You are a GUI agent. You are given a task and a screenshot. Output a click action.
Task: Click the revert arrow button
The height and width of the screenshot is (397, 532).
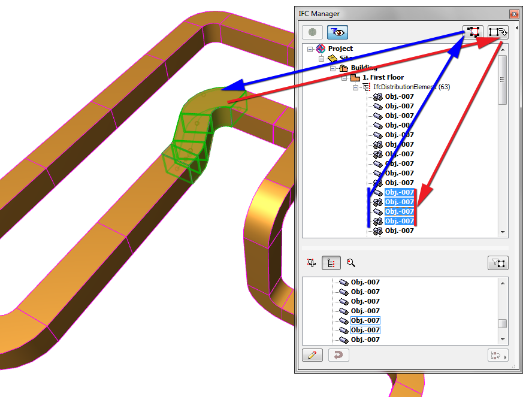click(338, 355)
